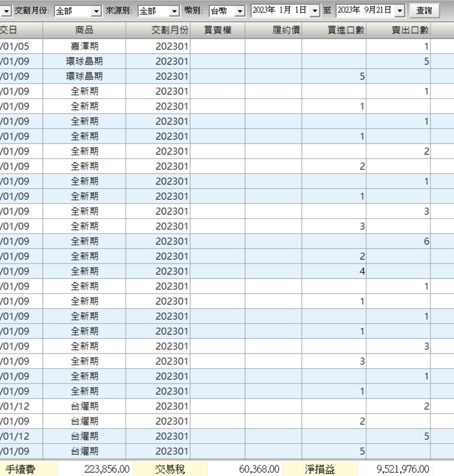This screenshot has height=476, width=454.
Task: Select the 全新期 row with 4 bought lots
Action: (x=84, y=271)
